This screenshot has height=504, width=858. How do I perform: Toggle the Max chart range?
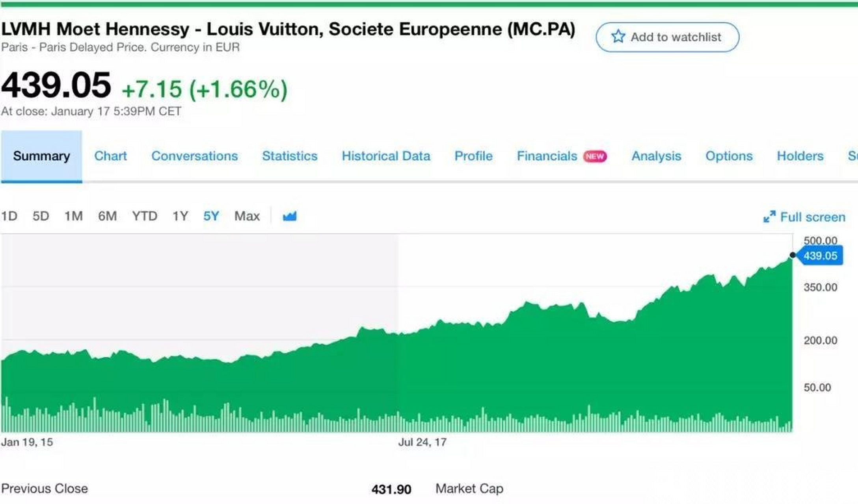[x=247, y=216]
